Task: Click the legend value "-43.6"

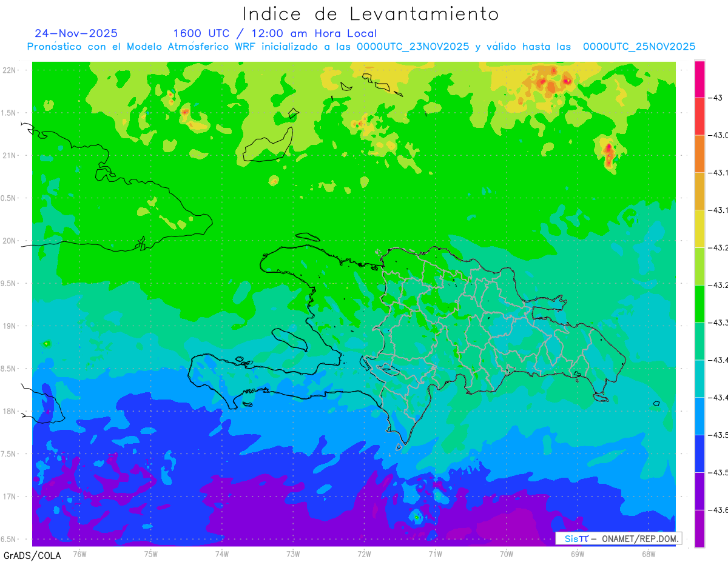Action: click(718, 510)
